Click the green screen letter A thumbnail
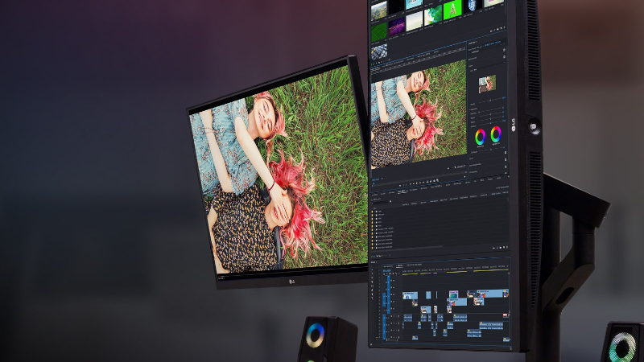Screen dimensions: 644x362 pyautogui.click(x=453, y=10)
